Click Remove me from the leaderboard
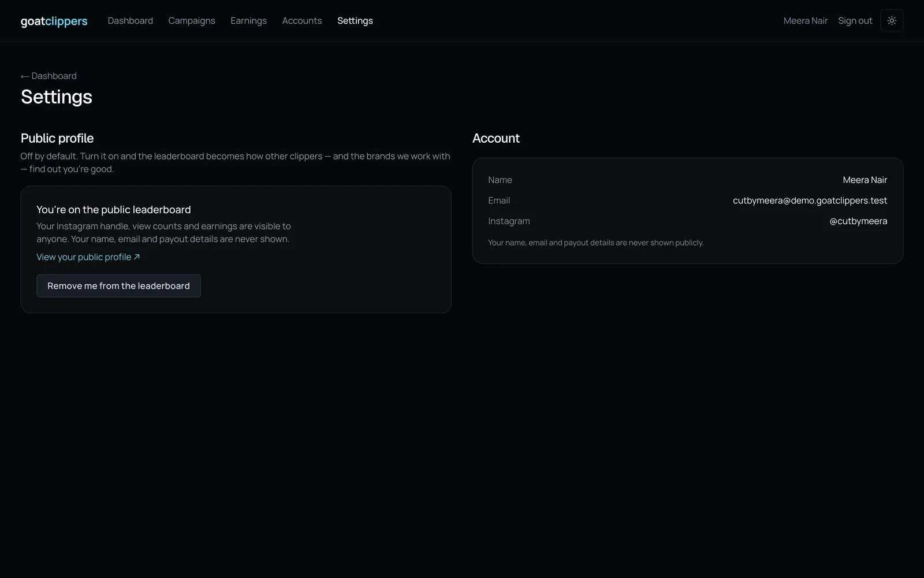This screenshot has height=578, width=924. 118,286
